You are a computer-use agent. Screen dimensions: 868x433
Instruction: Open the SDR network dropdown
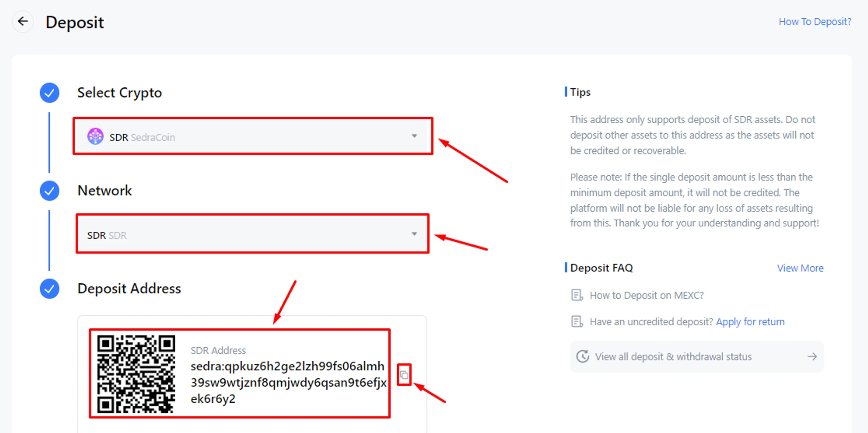pyautogui.click(x=253, y=234)
